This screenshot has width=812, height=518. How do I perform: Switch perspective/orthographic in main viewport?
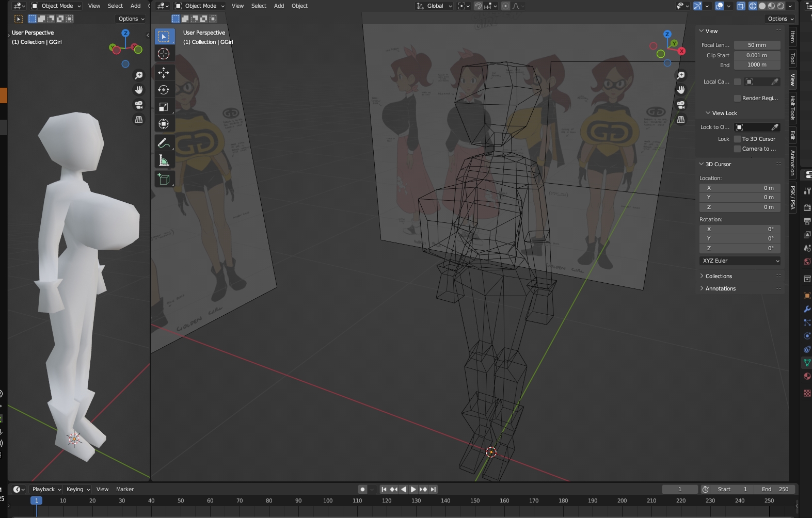point(681,120)
